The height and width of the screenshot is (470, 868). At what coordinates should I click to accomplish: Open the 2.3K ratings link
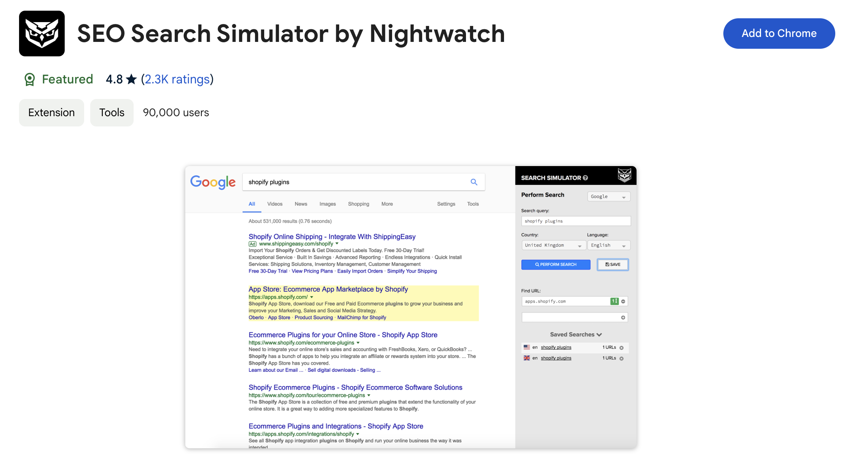(177, 79)
